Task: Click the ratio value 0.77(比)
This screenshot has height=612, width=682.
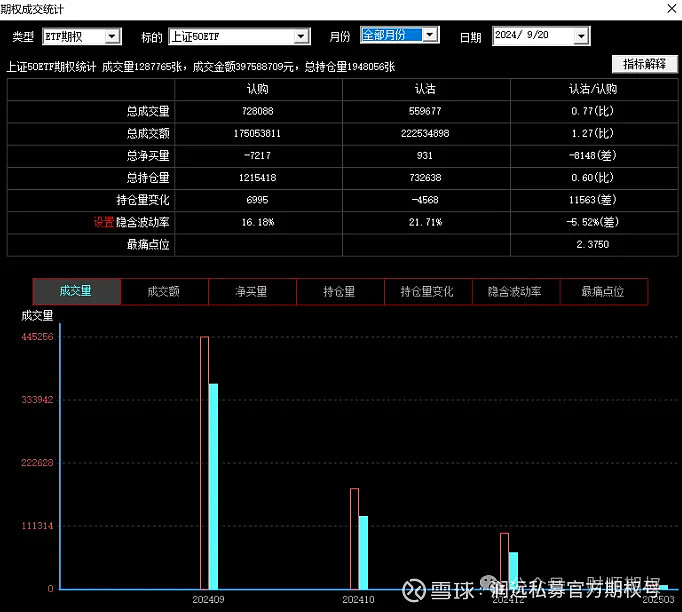Action: point(592,111)
